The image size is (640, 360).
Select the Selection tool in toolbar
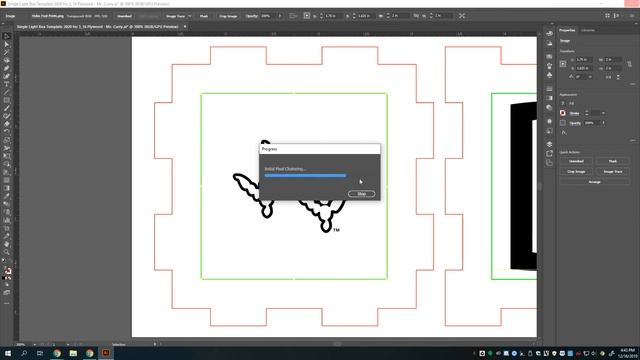tap(7, 36)
